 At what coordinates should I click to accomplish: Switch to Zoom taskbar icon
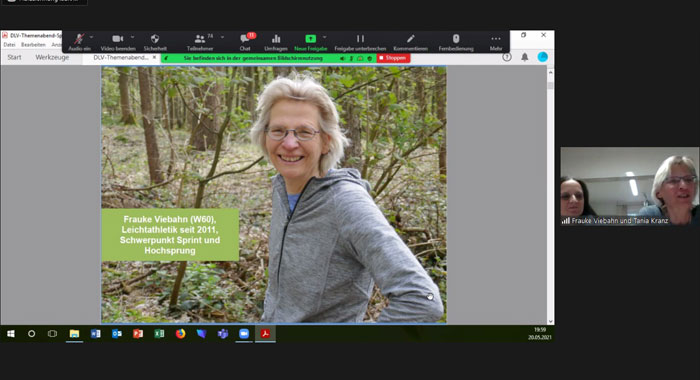[x=244, y=334]
